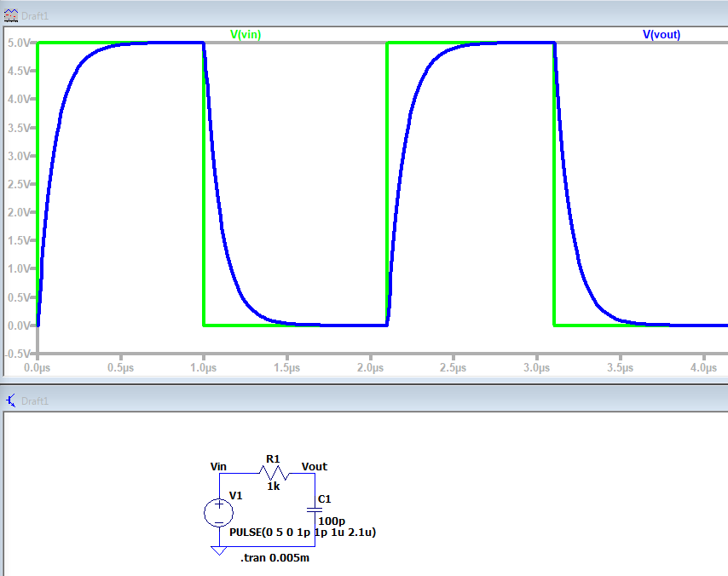Click the 2.0µs time axis label
Viewport: 728px width, 576px height.
(x=369, y=368)
